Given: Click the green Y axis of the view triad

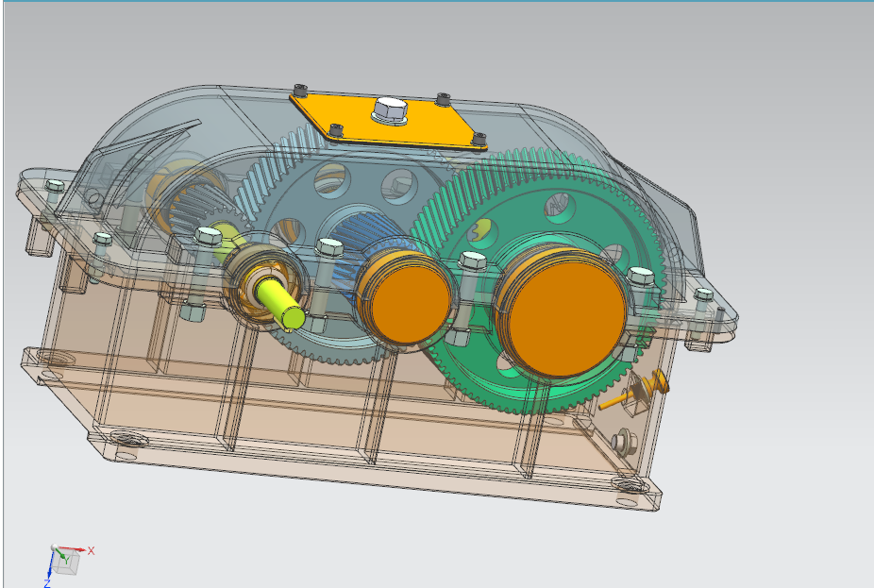Looking at the screenshot, I should point(62,554).
